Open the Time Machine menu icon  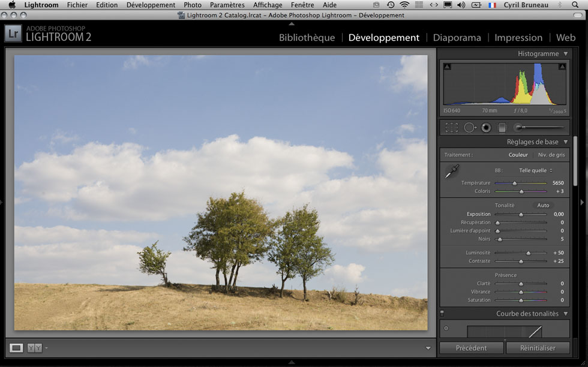coord(391,5)
